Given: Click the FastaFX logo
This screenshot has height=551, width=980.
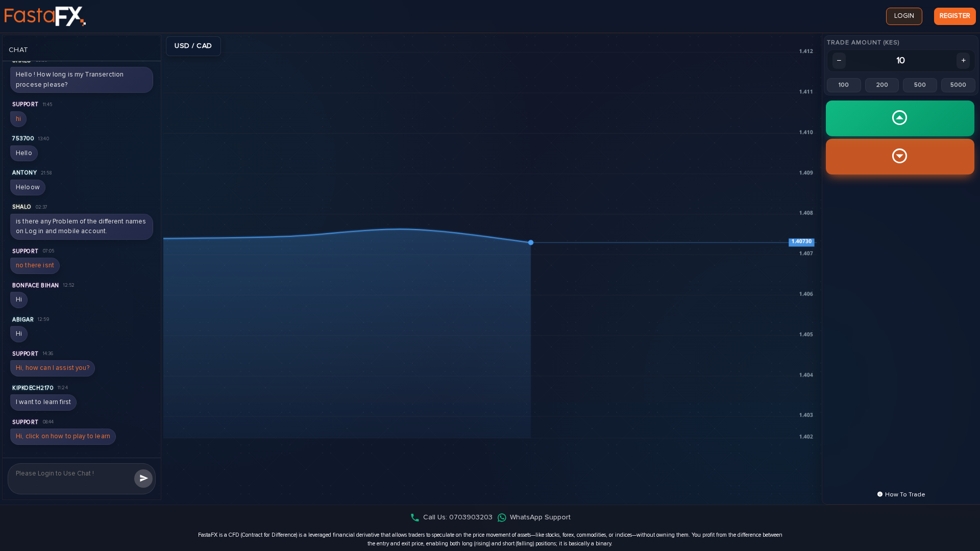Looking at the screenshot, I should 45,16.
